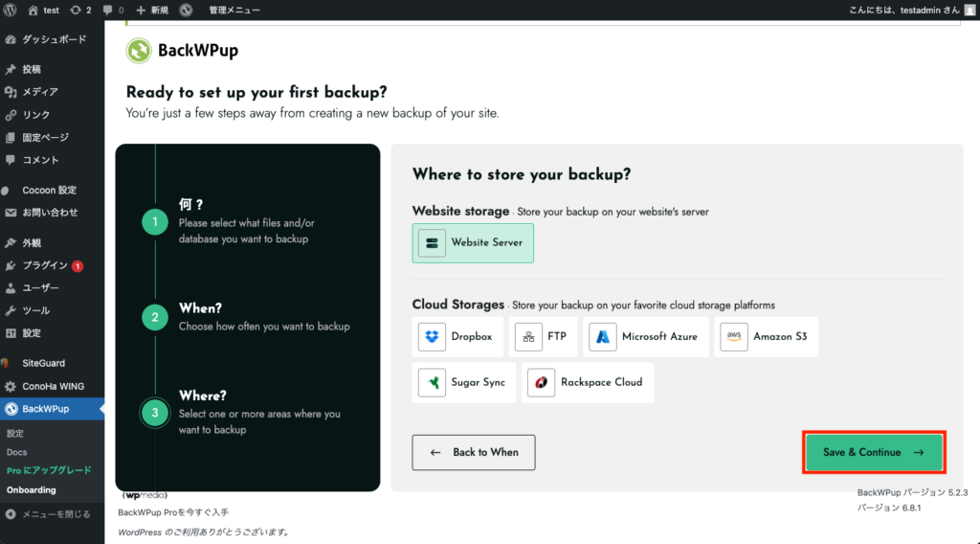
Task: Click Where to store your backup heading
Action: 522,174
